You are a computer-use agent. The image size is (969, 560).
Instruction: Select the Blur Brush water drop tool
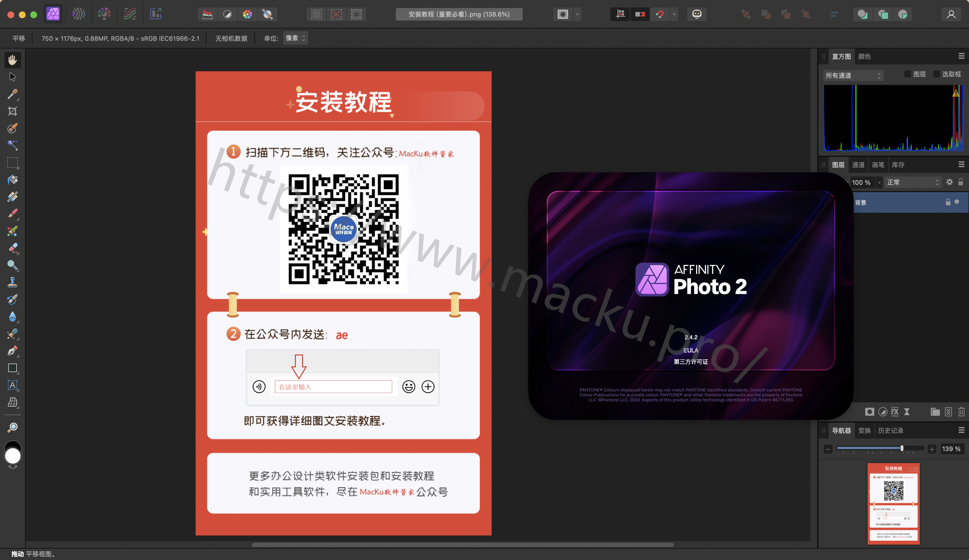pyautogui.click(x=12, y=316)
